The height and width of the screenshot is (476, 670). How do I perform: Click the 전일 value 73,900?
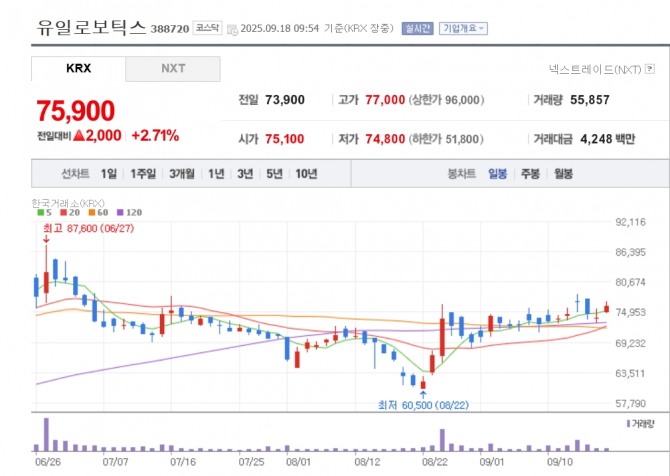[x=285, y=100]
